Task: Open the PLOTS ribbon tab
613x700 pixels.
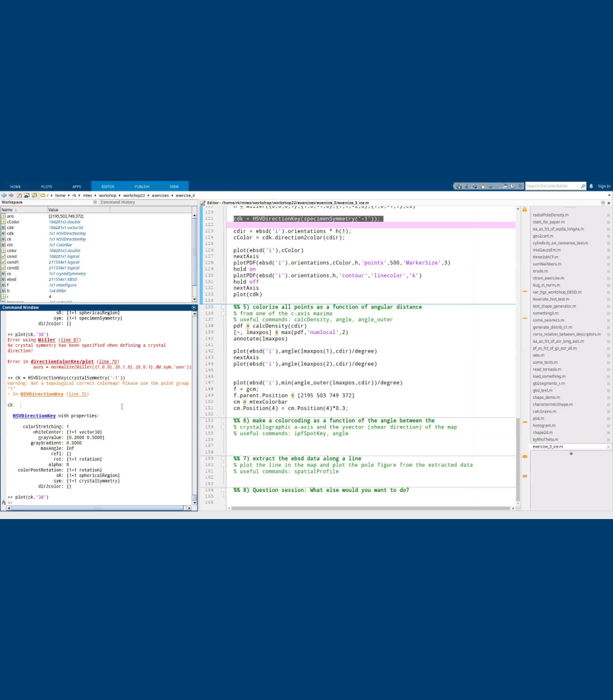Action: pos(46,187)
